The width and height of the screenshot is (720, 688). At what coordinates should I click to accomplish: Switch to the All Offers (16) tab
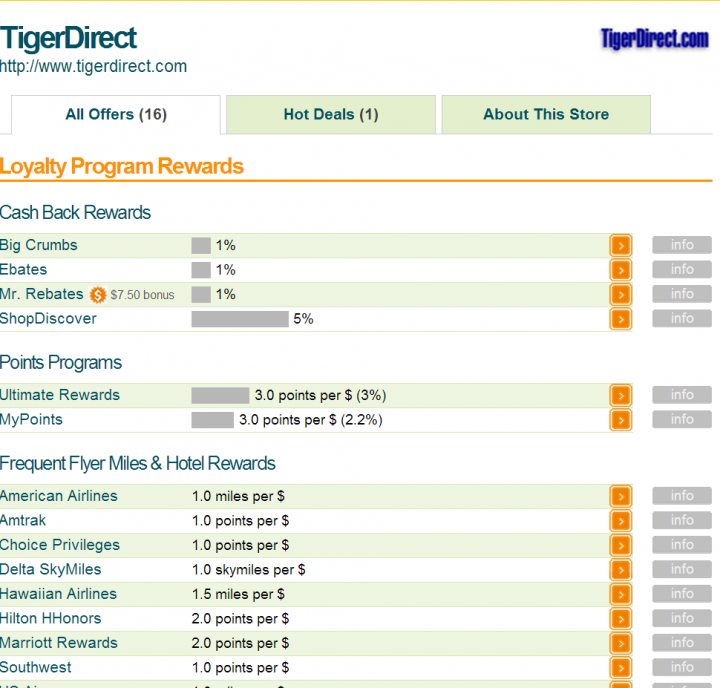pyautogui.click(x=116, y=114)
